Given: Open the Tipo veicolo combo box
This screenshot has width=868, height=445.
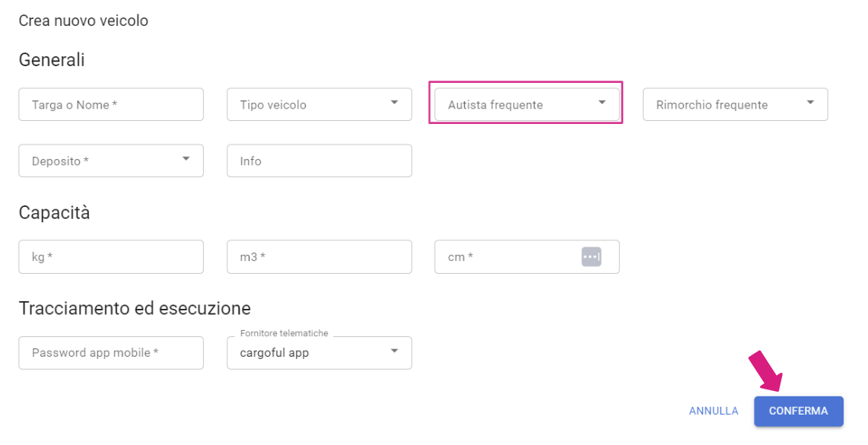Looking at the screenshot, I should 320,105.
